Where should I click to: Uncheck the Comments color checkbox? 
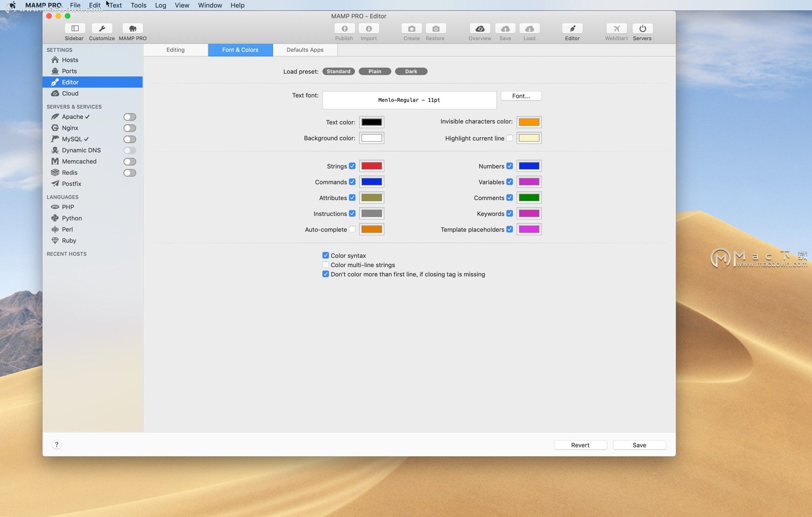point(510,197)
